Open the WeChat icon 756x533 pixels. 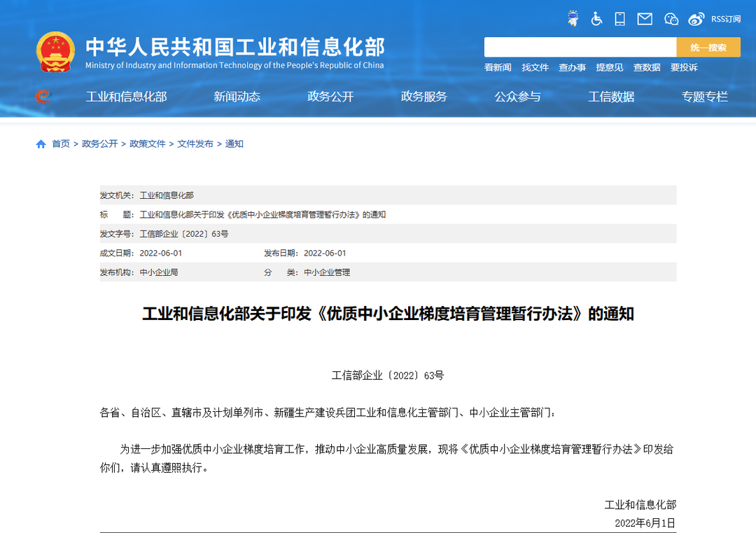point(671,19)
